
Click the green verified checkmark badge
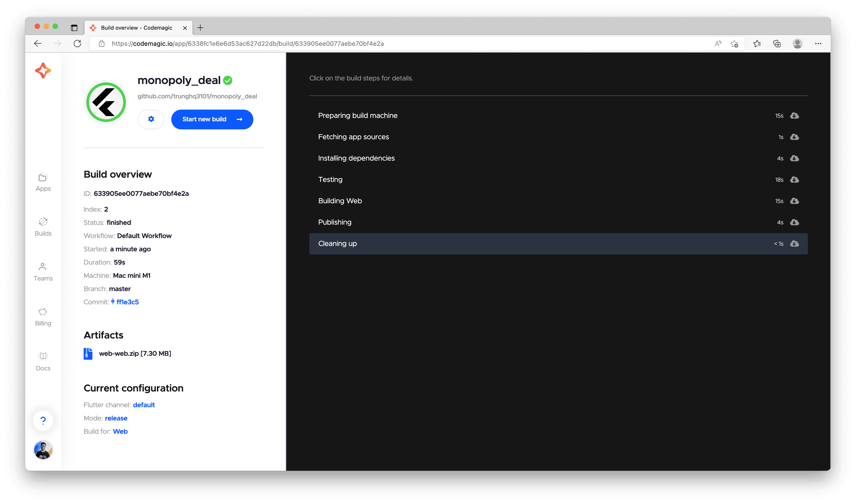[x=228, y=80]
